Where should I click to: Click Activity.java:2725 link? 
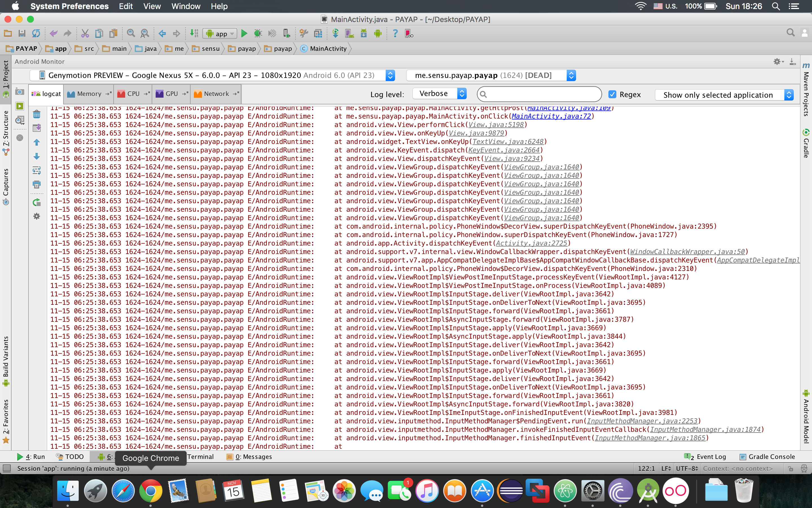coord(531,243)
